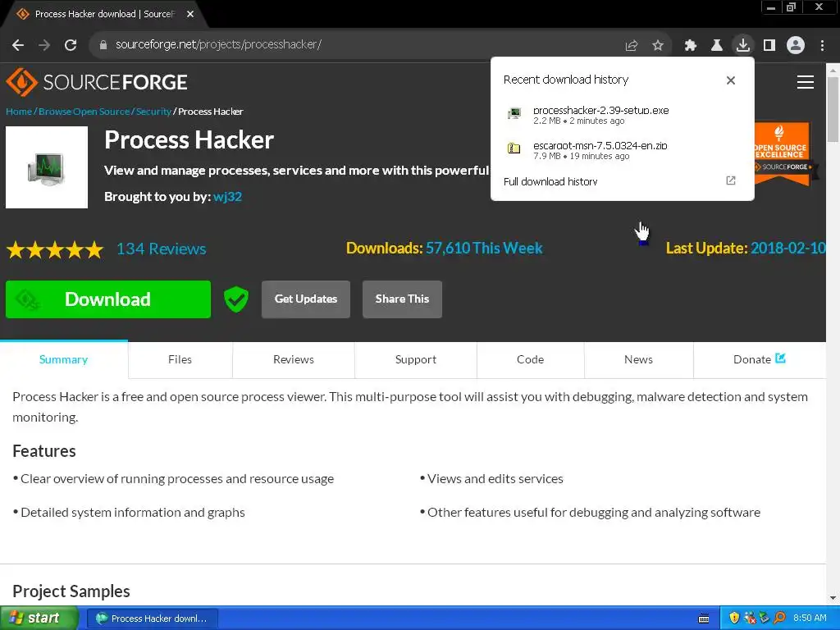Click the magnifier tray icon
The image size is (840, 630).
(x=779, y=619)
